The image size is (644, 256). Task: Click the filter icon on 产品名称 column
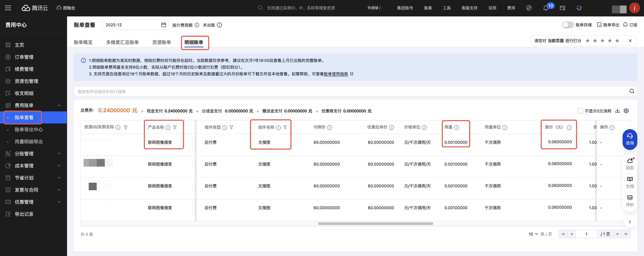[x=175, y=127]
